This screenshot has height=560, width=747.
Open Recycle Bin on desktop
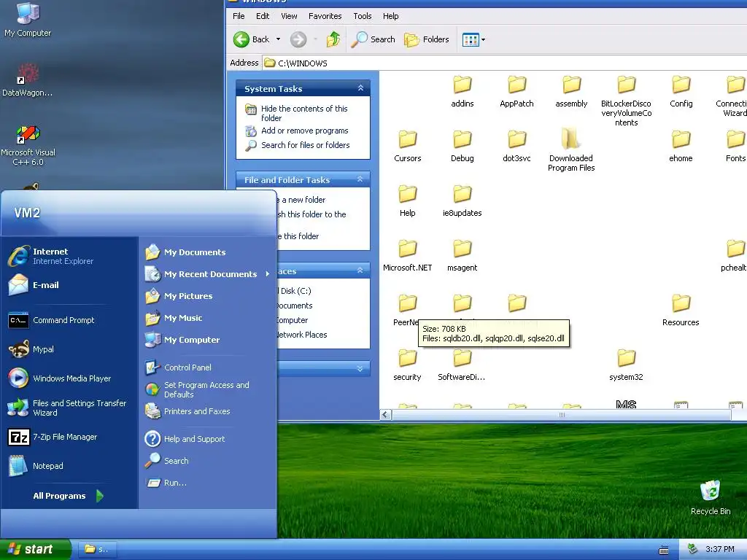pyautogui.click(x=711, y=497)
